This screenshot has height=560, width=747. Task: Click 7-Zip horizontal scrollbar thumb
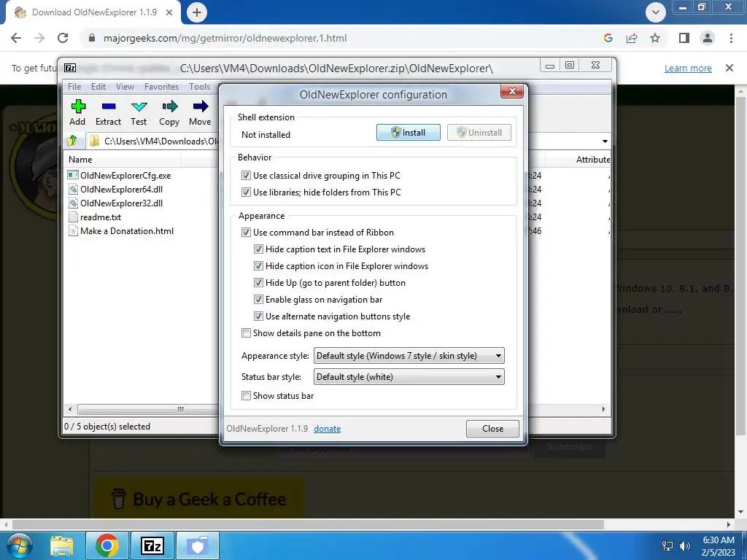(147, 409)
